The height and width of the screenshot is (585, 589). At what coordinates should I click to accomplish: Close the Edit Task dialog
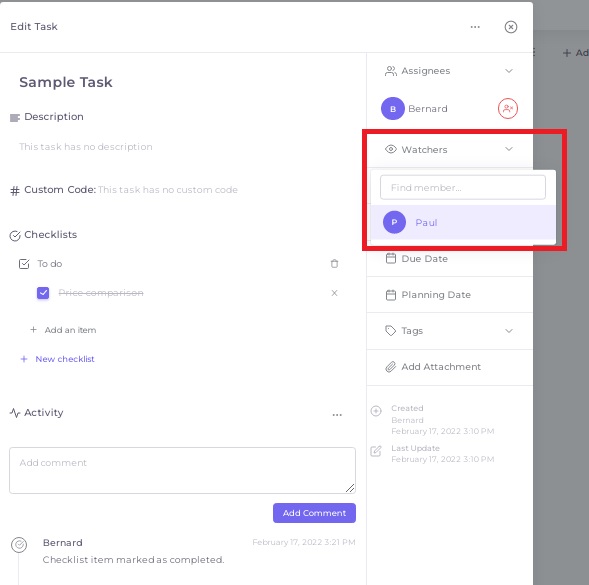(510, 27)
